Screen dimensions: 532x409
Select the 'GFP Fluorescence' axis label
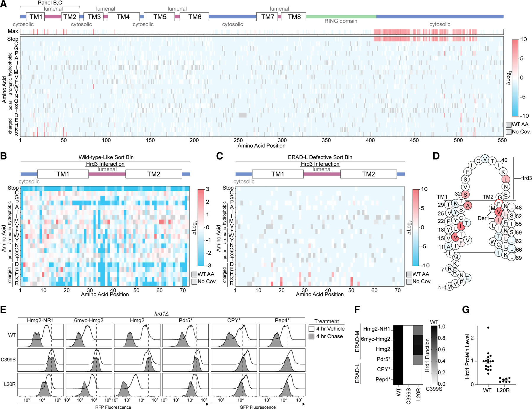pyautogui.click(x=258, y=407)
